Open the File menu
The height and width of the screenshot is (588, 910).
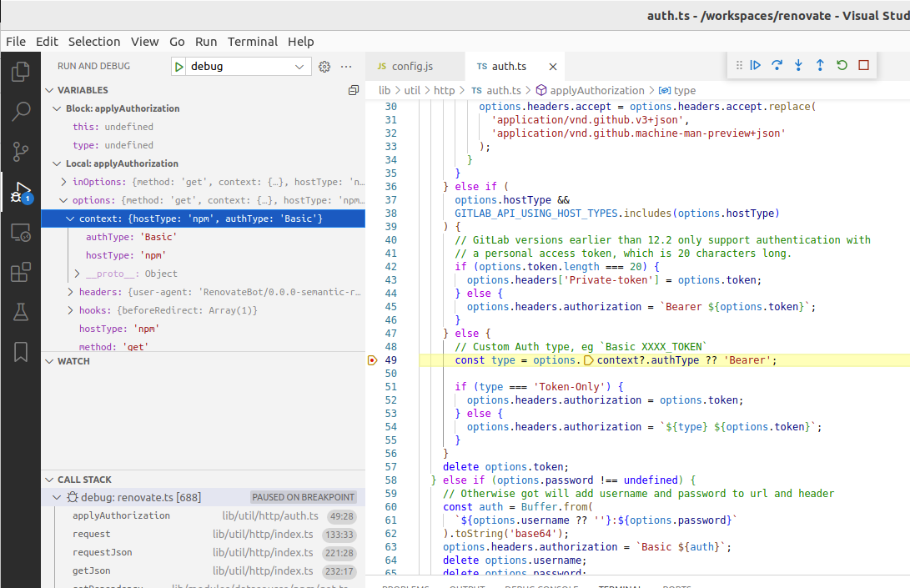click(x=16, y=42)
